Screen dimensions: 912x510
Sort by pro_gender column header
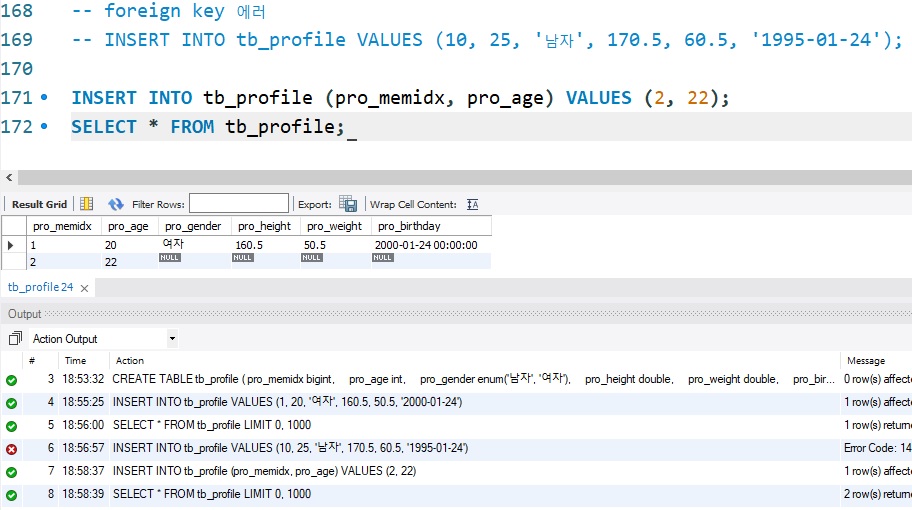tap(193, 226)
